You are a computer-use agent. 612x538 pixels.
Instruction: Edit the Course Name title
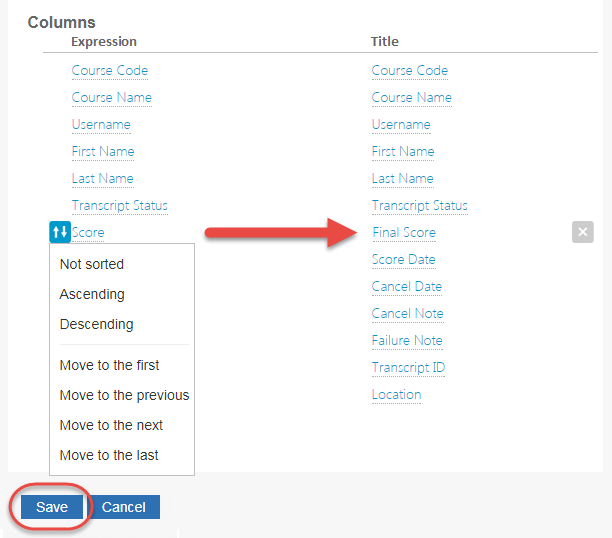tap(412, 98)
